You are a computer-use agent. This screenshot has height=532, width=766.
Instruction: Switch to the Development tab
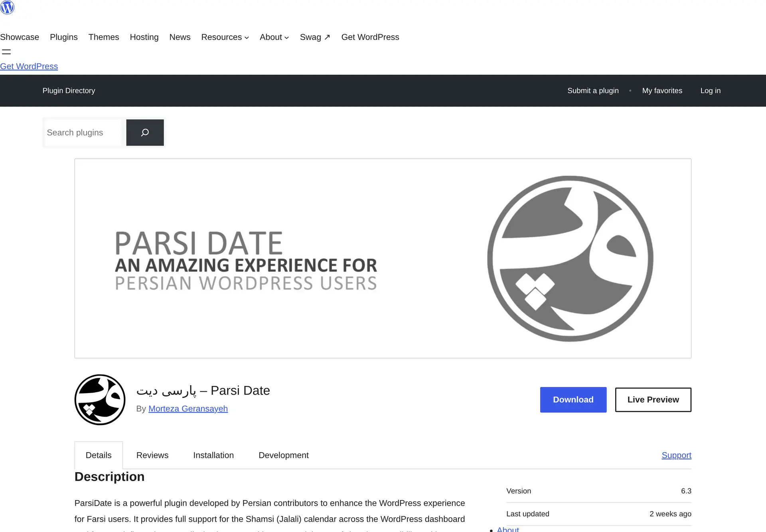pos(284,455)
